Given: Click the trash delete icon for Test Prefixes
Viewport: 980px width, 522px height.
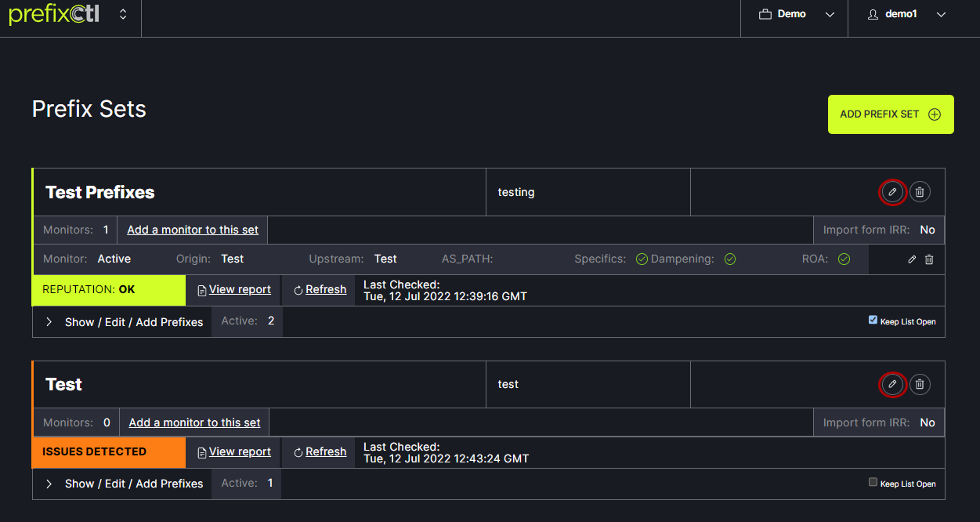Looking at the screenshot, I should (x=920, y=192).
